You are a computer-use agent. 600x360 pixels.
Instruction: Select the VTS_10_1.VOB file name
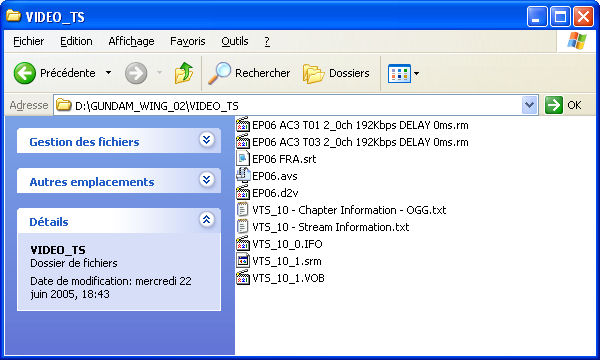tap(288, 278)
